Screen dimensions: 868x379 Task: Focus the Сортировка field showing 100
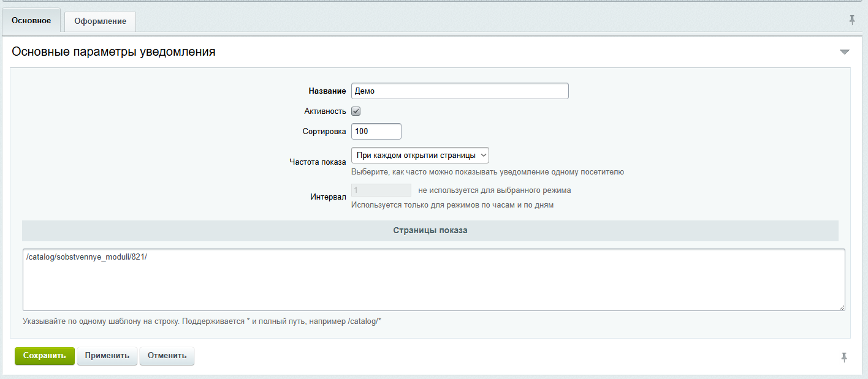[x=376, y=131]
